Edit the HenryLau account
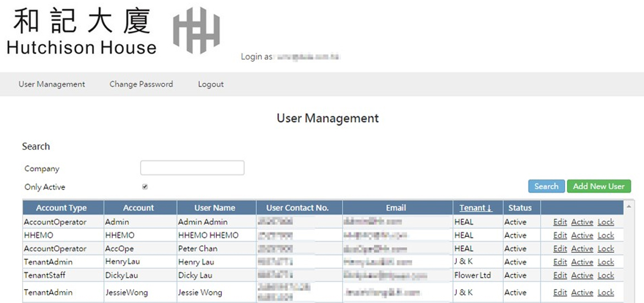The image size is (644, 303). [560, 262]
